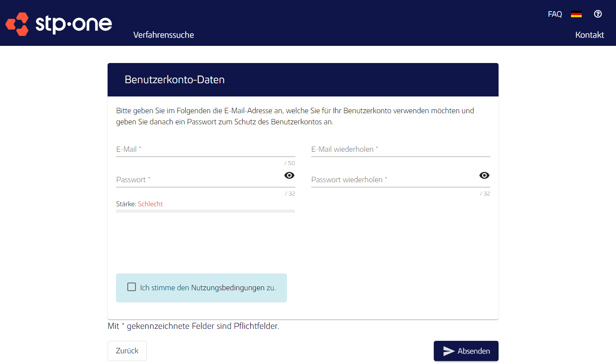Click the E-Mail wiederholen field
Image resolution: width=616 pixels, height=364 pixels.
(x=400, y=149)
